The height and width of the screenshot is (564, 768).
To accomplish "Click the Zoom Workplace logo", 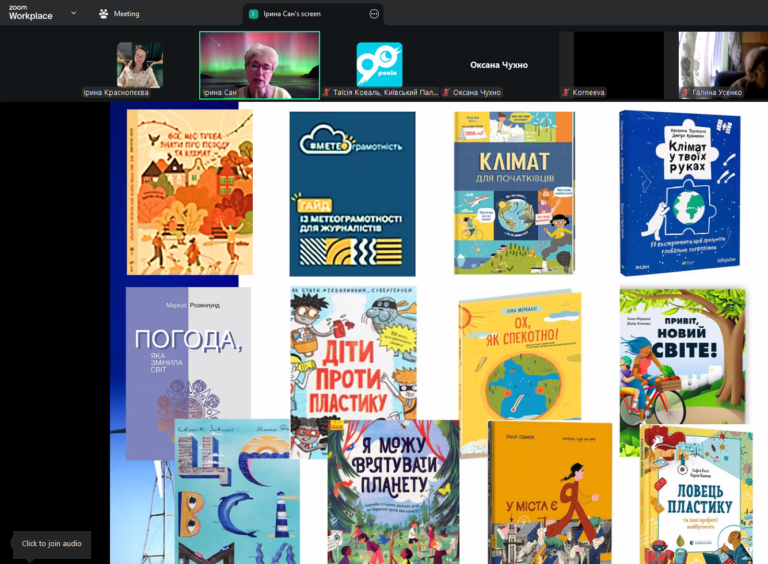I will point(30,13).
